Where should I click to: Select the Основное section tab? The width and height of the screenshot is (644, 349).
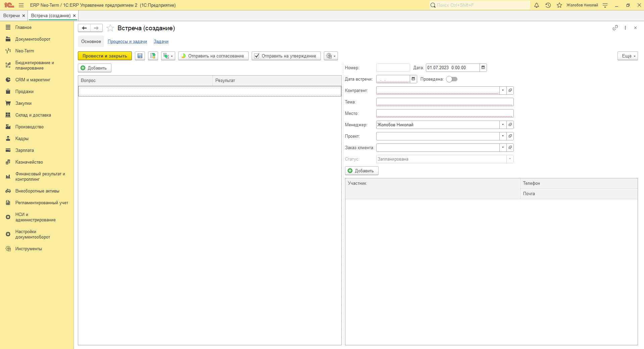click(91, 42)
